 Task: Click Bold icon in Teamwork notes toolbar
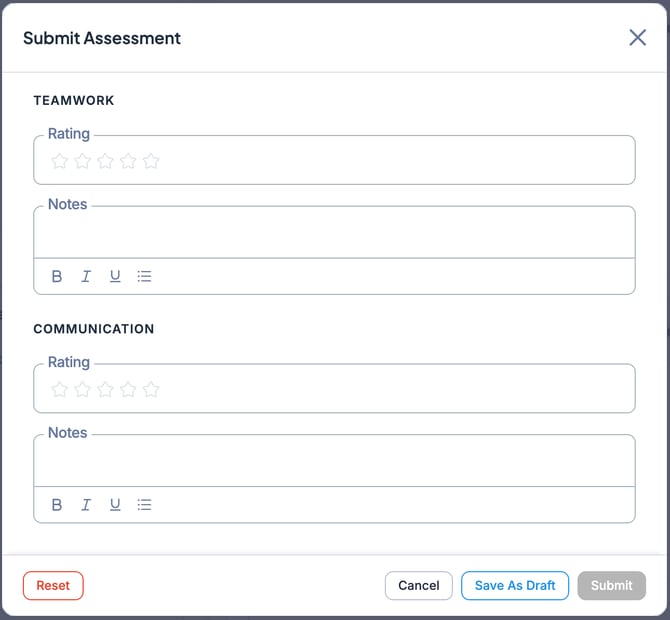(57, 276)
